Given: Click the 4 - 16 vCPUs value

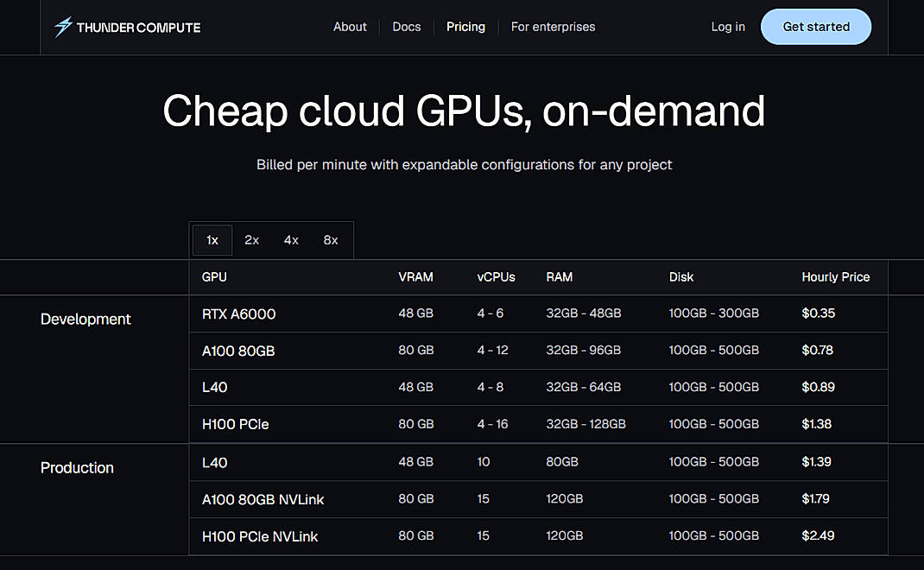Looking at the screenshot, I should click(492, 424).
